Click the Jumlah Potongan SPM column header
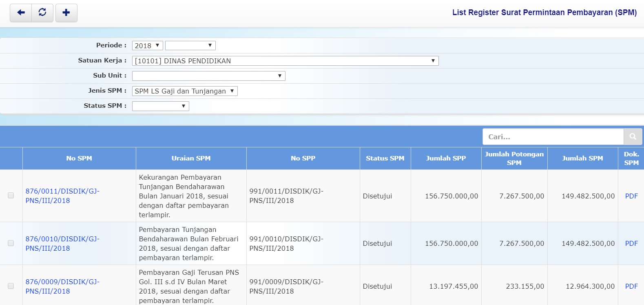Image resolution: width=644 pixels, height=305 pixels. 514,158
